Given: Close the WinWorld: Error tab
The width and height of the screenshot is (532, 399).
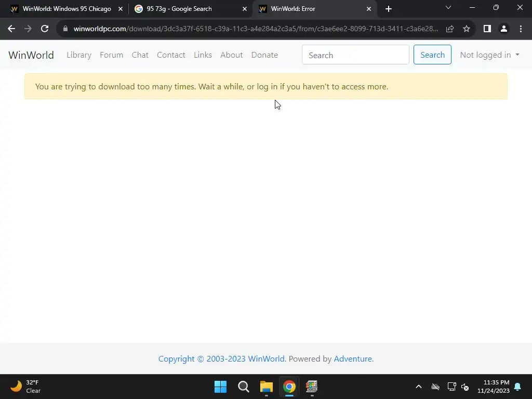Looking at the screenshot, I should [x=369, y=9].
